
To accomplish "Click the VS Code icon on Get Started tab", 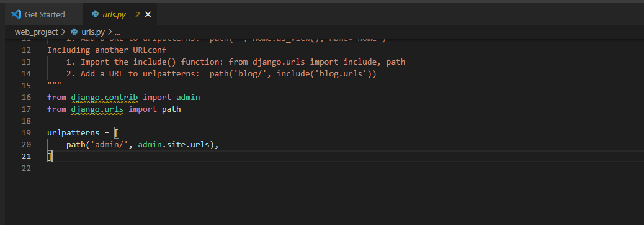I will click(x=16, y=14).
